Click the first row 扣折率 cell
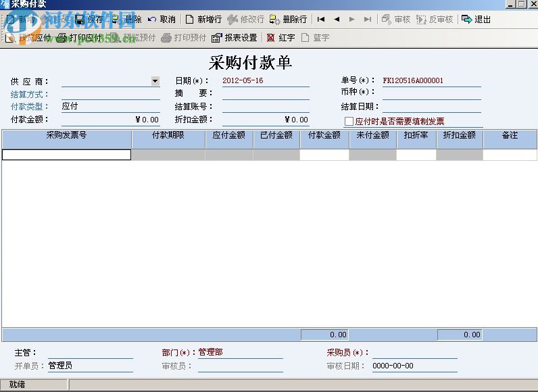Viewport: 538px width, 392px height. point(416,155)
